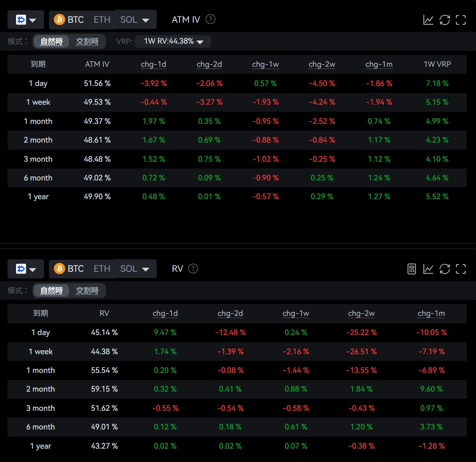476x462 pixels.
Task: Show chart view icon in RV panel
Action: (428, 269)
